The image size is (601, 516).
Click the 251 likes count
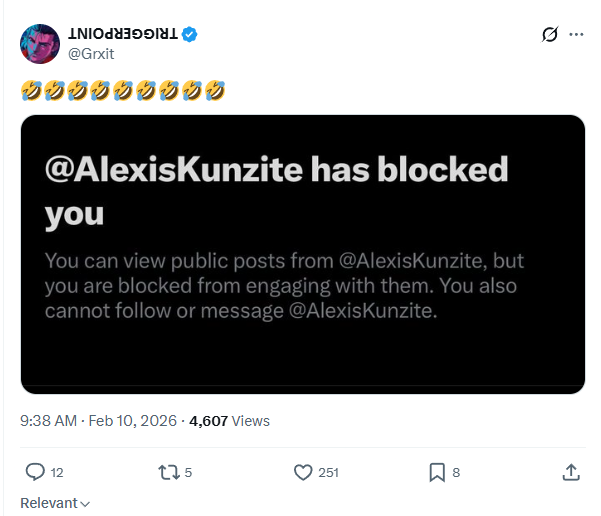[328, 473]
